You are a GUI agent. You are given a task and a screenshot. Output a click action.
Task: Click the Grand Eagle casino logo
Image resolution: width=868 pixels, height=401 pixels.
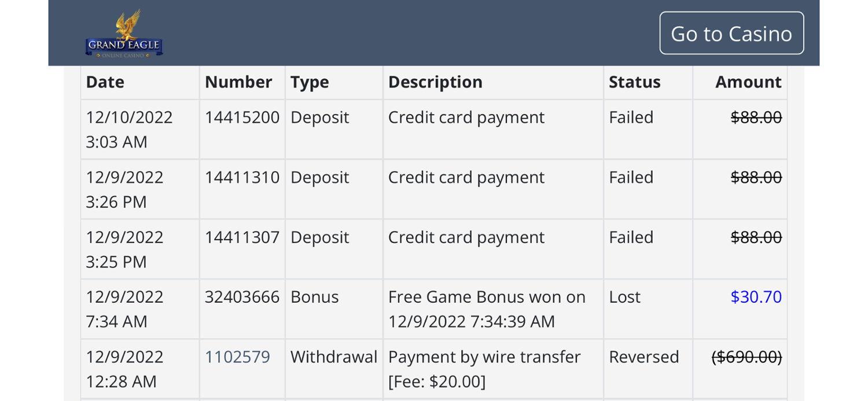[x=124, y=34]
